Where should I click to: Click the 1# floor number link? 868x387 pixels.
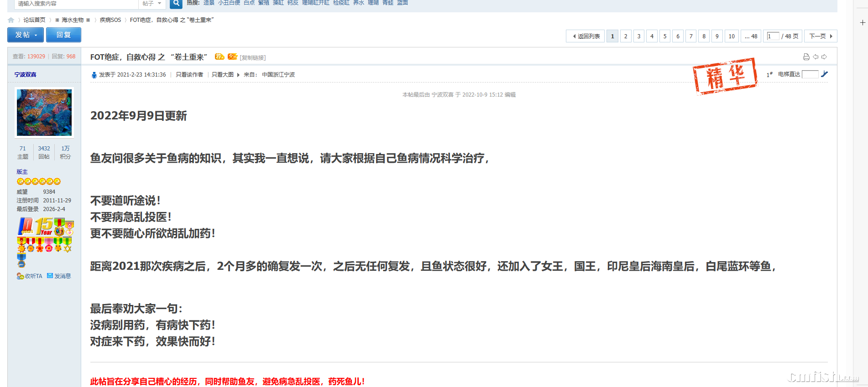pos(769,74)
